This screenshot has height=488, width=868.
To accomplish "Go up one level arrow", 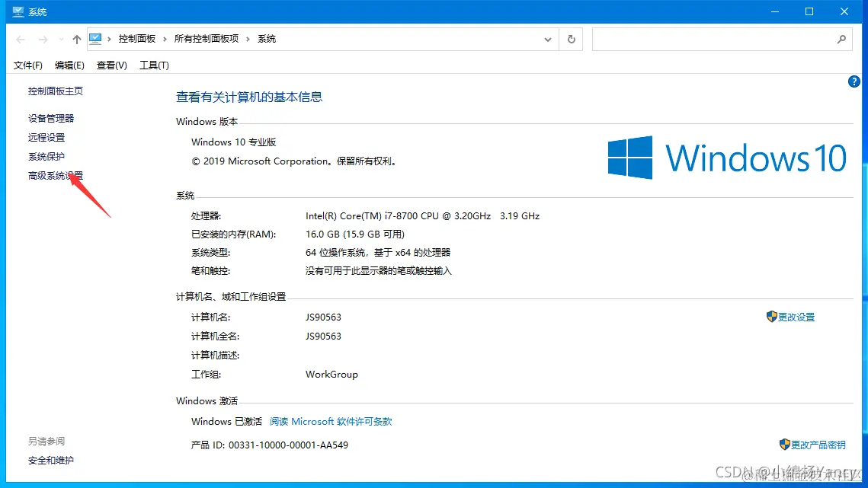I will tap(77, 40).
